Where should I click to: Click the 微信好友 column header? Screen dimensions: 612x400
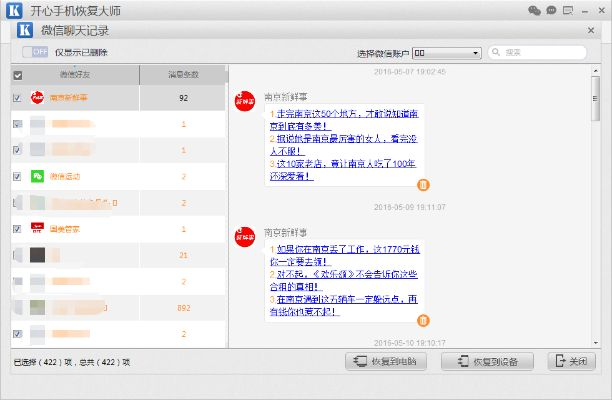[x=75, y=75]
